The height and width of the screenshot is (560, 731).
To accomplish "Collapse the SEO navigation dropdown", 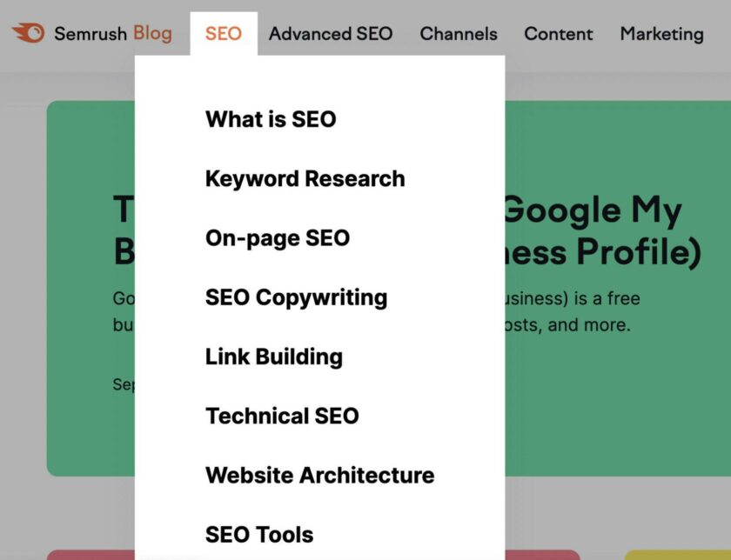I will (224, 34).
